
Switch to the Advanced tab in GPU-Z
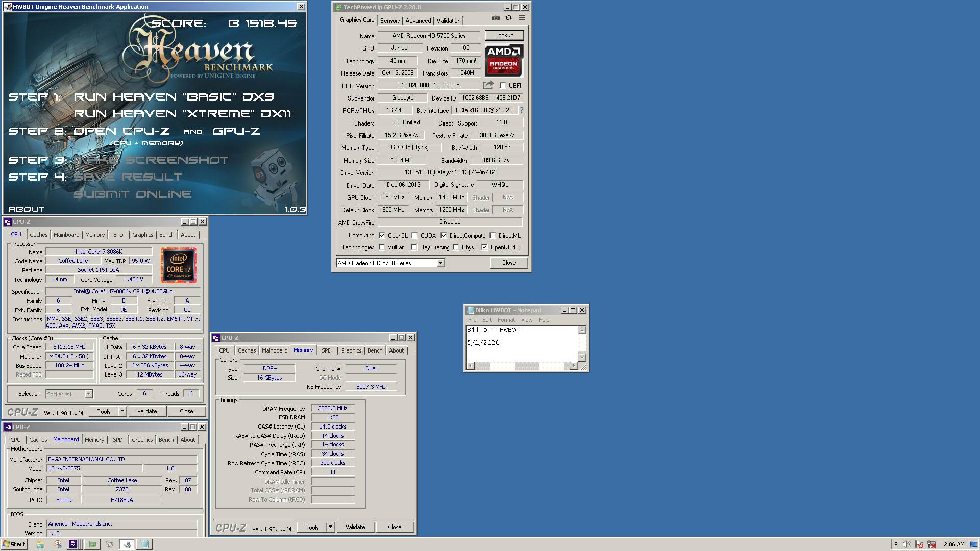418,21
